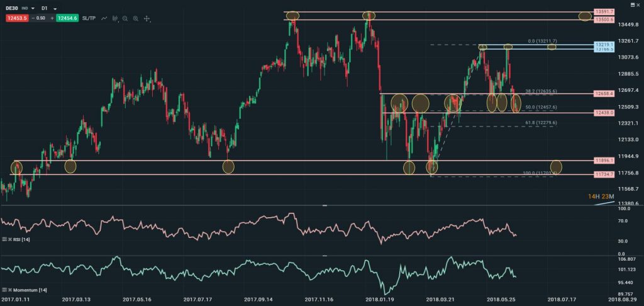
Task: Increase volume with the plus stepper
Action: pyautogui.click(x=52, y=18)
